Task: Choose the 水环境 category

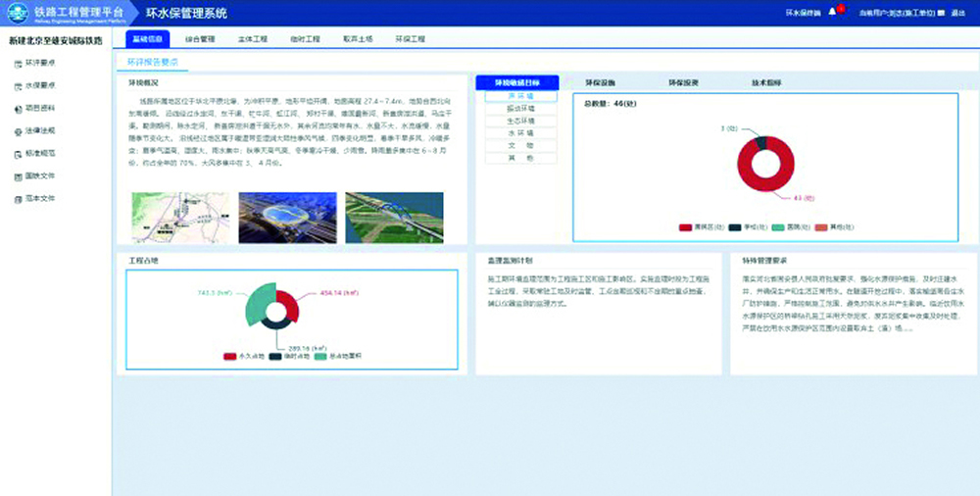Action: (520, 133)
